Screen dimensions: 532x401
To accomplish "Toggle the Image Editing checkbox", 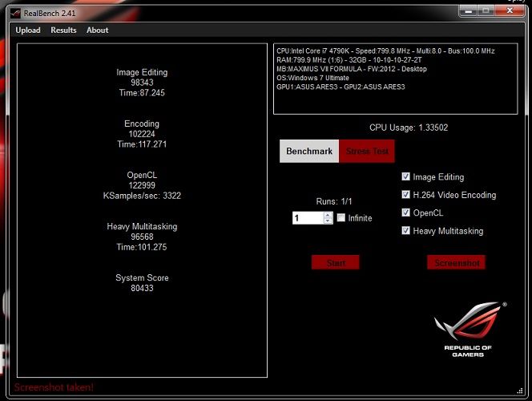I will (405, 176).
